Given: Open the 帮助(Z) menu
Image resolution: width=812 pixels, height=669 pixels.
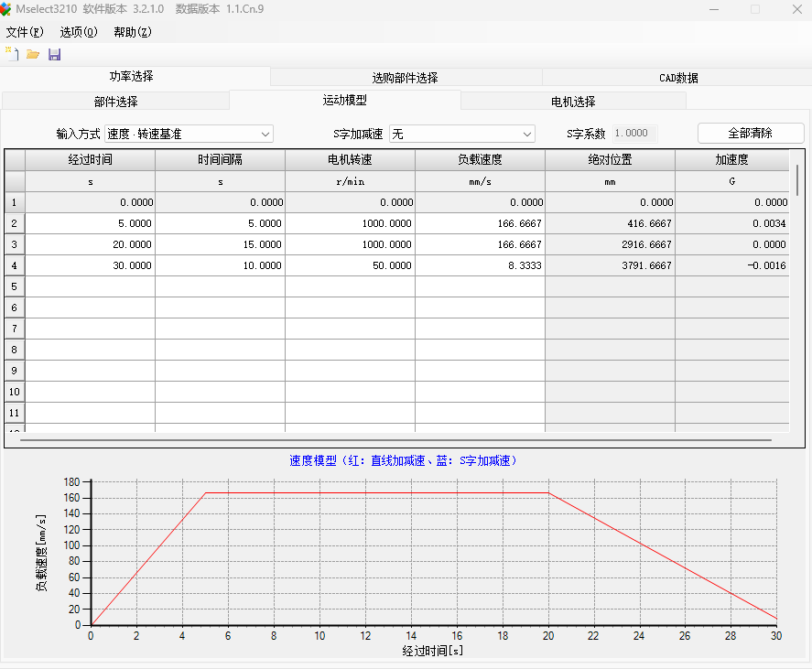Looking at the screenshot, I should click(133, 32).
